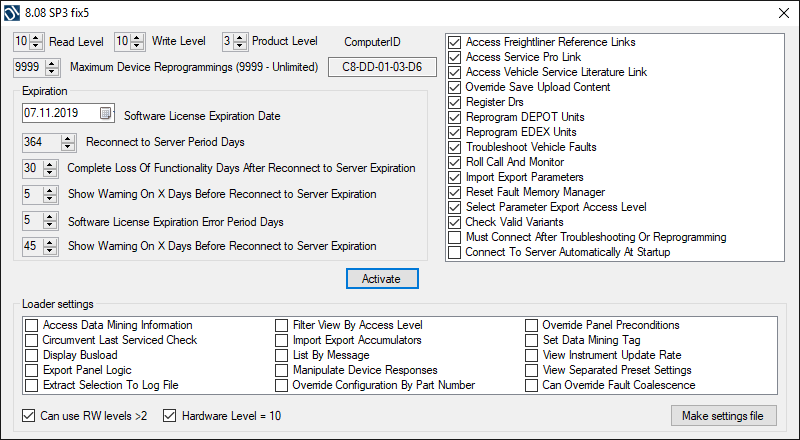Click the Product Level value 3 field
The image size is (800, 440).
pos(228,41)
